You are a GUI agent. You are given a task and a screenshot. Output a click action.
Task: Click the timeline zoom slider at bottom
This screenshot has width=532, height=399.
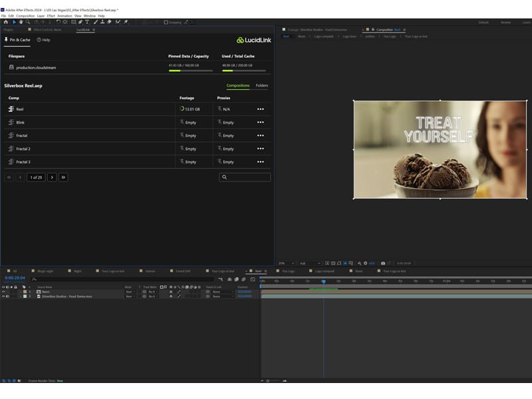coord(273,380)
